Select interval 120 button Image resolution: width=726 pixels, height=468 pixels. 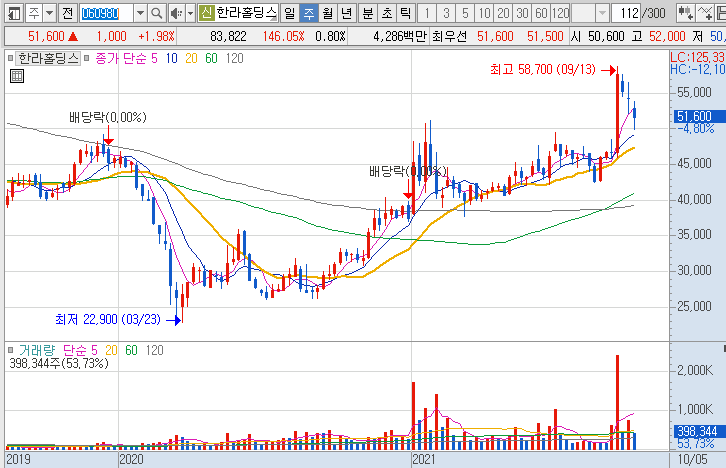[560, 13]
